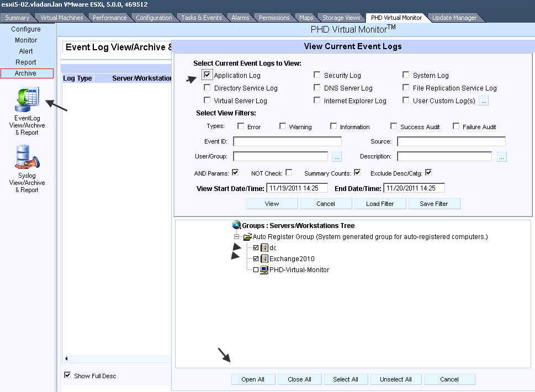Open Syslog View/Archive & Report icon

(x=27, y=157)
